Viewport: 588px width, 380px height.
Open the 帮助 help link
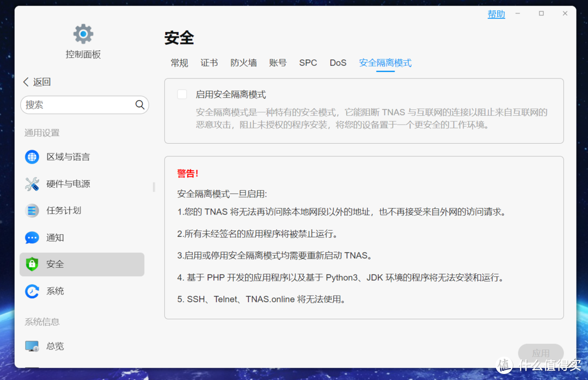[x=496, y=14]
